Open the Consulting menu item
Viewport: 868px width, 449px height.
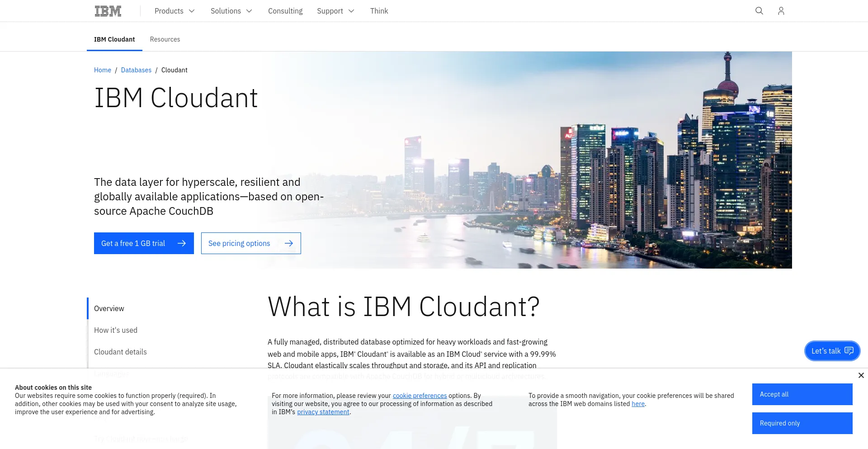285,11
